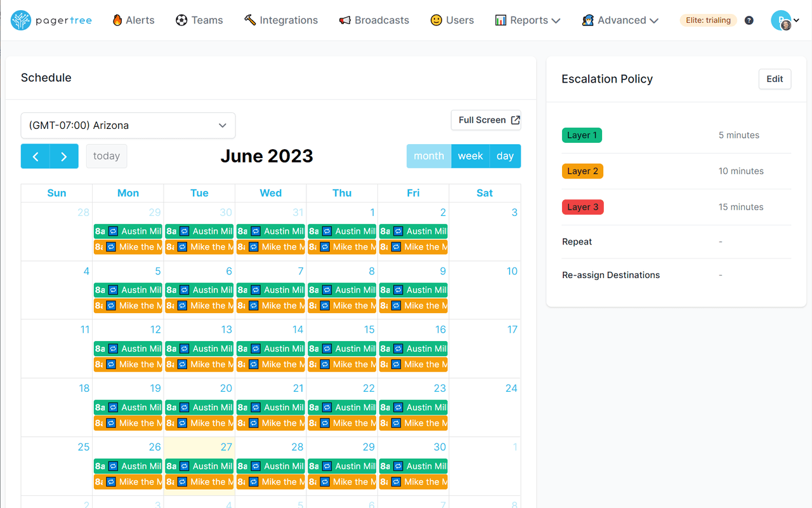The height and width of the screenshot is (508, 812).
Task: Click the Integrations wrench icon
Action: click(x=250, y=20)
